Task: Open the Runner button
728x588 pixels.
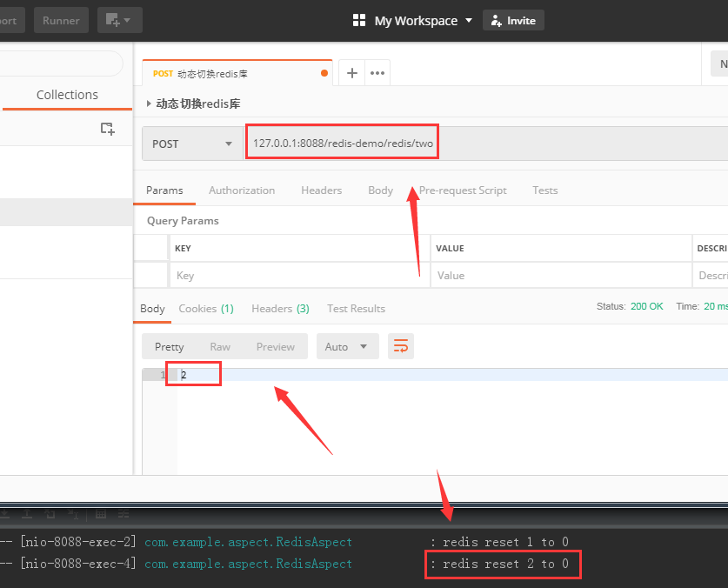Action: (x=61, y=20)
